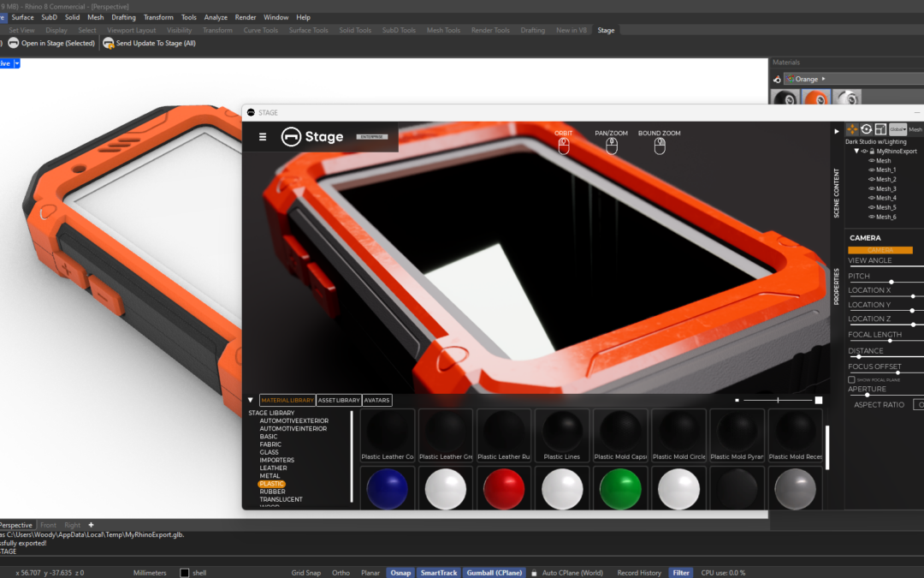Open the Global coordinate dropdown

[x=897, y=129]
